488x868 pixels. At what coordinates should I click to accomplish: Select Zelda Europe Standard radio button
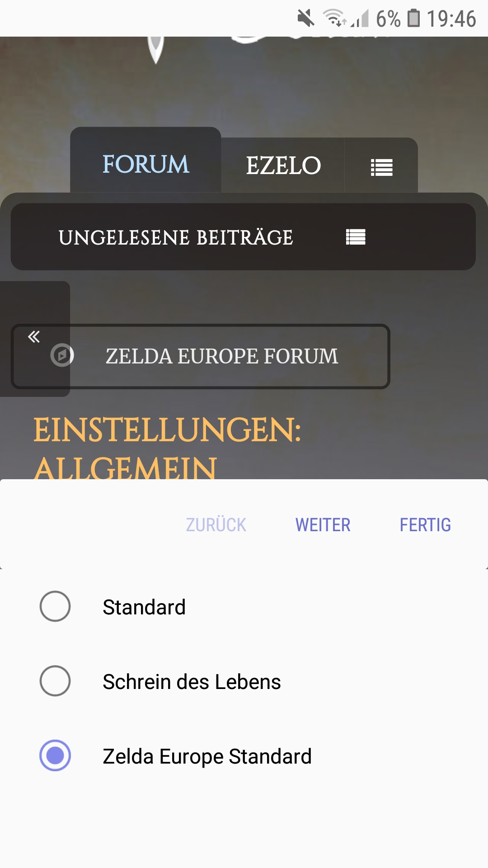click(x=55, y=756)
